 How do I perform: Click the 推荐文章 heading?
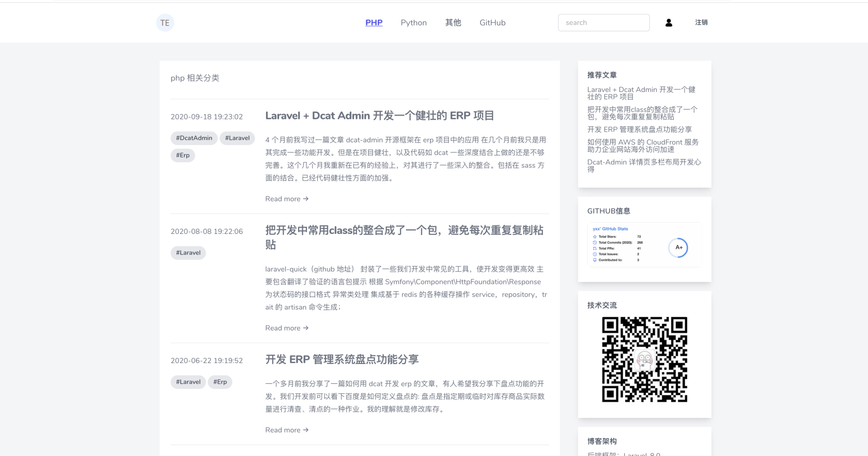point(602,75)
